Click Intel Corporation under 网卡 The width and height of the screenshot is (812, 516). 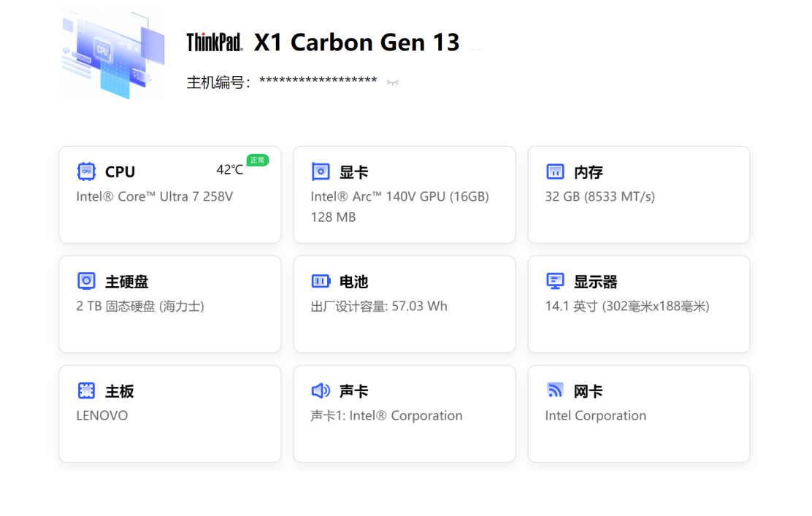(x=596, y=415)
